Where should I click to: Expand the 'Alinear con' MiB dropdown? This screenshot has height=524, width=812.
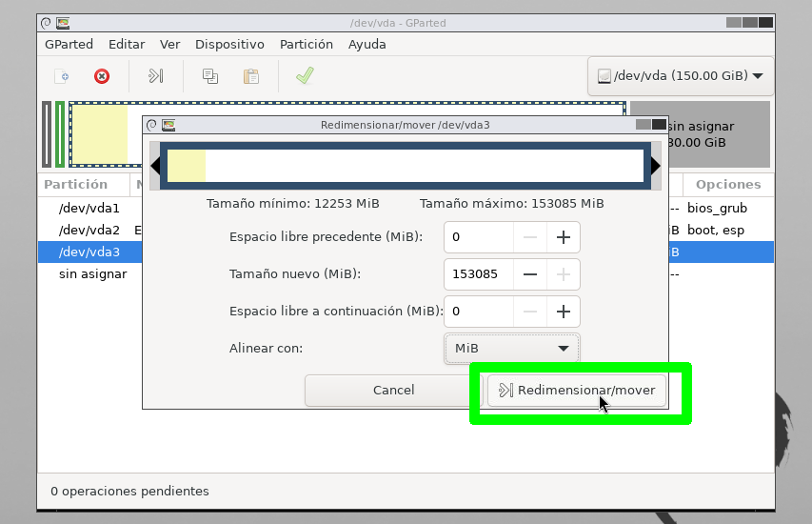pyautogui.click(x=511, y=349)
